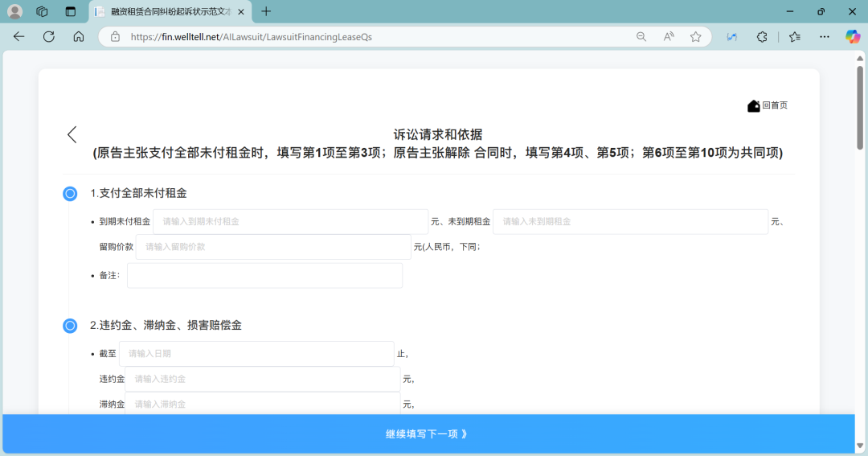Click the back arrow beside the form title
This screenshot has width=868, height=456.
pos(72,134)
